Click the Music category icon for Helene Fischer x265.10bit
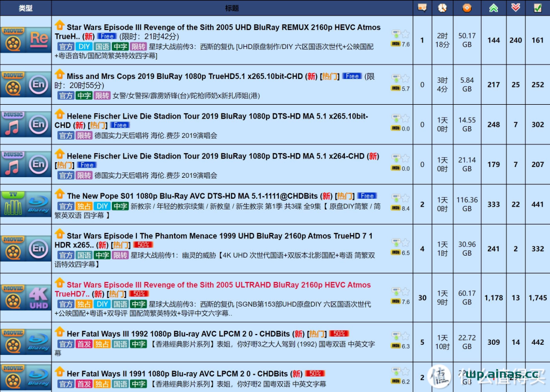550x392 pixels. click(13, 124)
